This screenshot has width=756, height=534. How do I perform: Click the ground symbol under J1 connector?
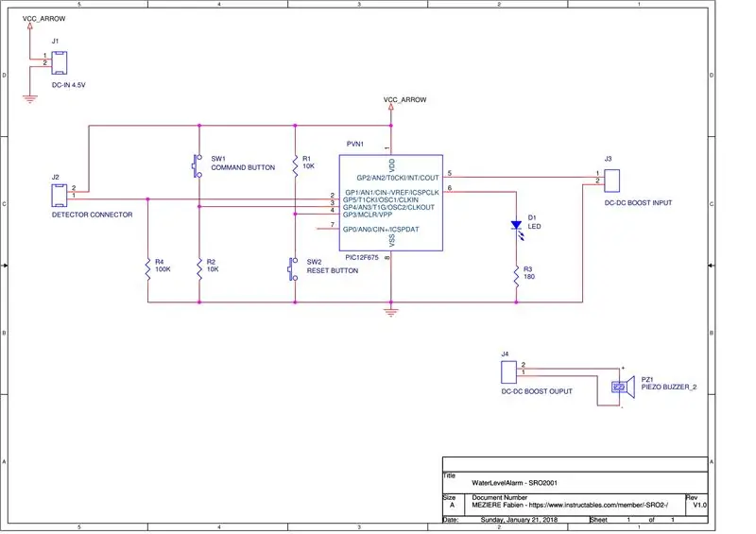[30, 100]
